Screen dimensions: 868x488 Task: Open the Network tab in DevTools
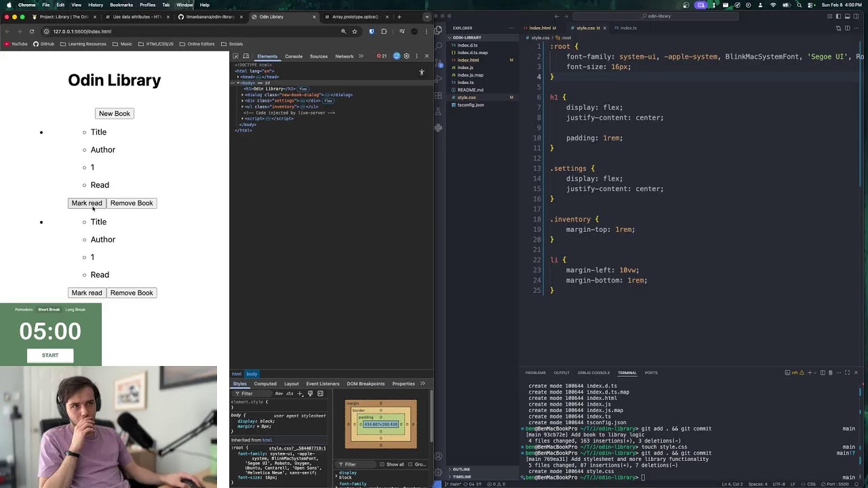click(x=344, y=56)
